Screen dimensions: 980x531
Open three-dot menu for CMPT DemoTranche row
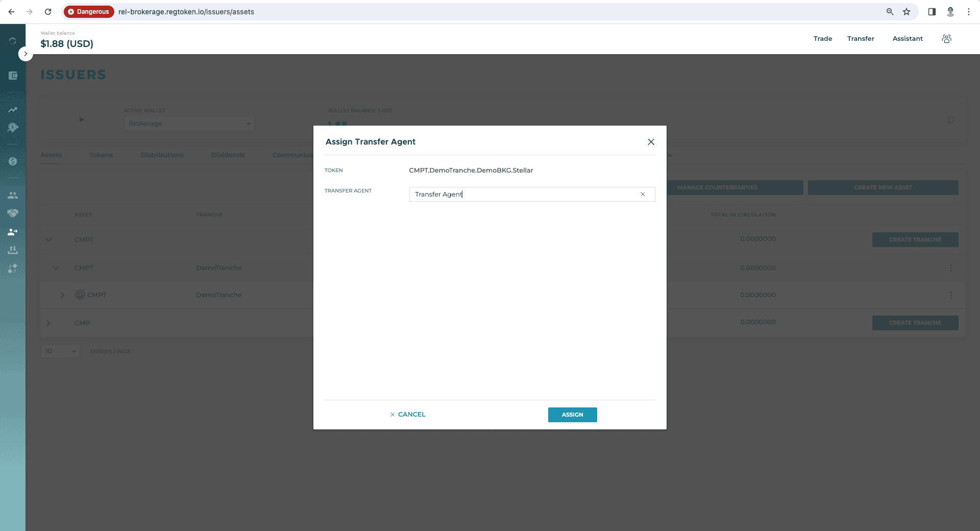(x=950, y=268)
